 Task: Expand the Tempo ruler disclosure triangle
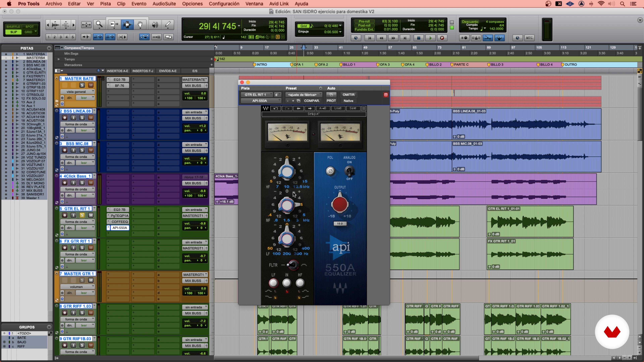click(x=59, y=59)
